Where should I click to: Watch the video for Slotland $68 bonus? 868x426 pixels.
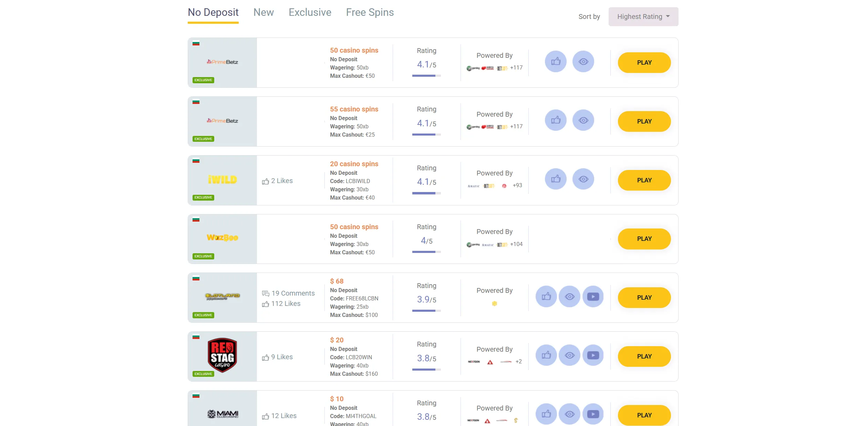point(593,297)
